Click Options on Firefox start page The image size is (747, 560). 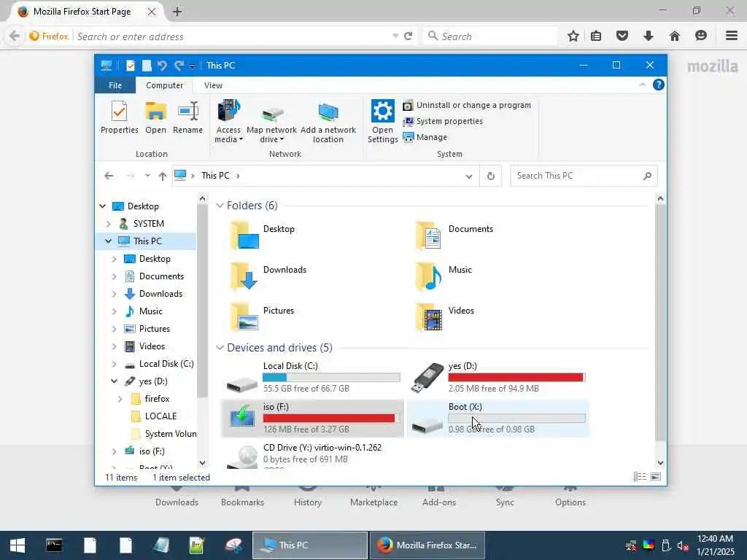(x=570, y=496)
